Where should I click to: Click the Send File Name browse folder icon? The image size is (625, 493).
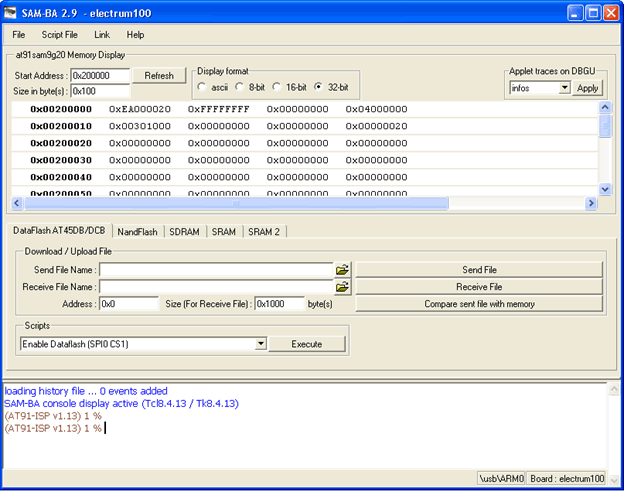[x=343, y=270]
